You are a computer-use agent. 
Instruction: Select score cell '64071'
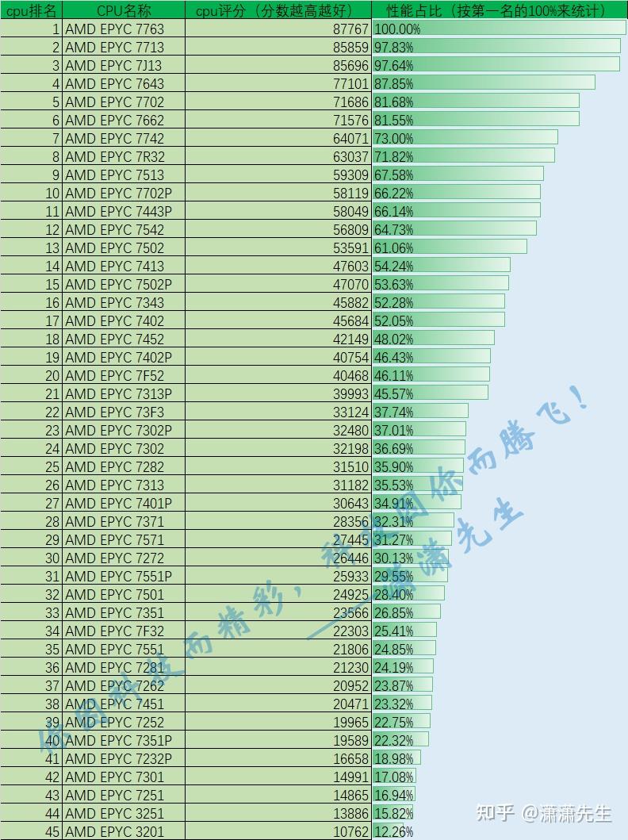[x=278, y=138]
